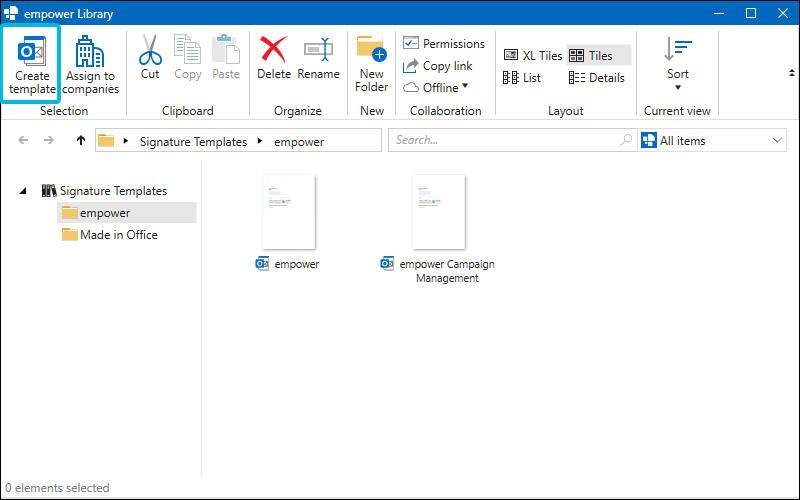The image size is (800, 500).
Task: Click the Rename icon
Action: pyautogui.click(x=318, y=49)
